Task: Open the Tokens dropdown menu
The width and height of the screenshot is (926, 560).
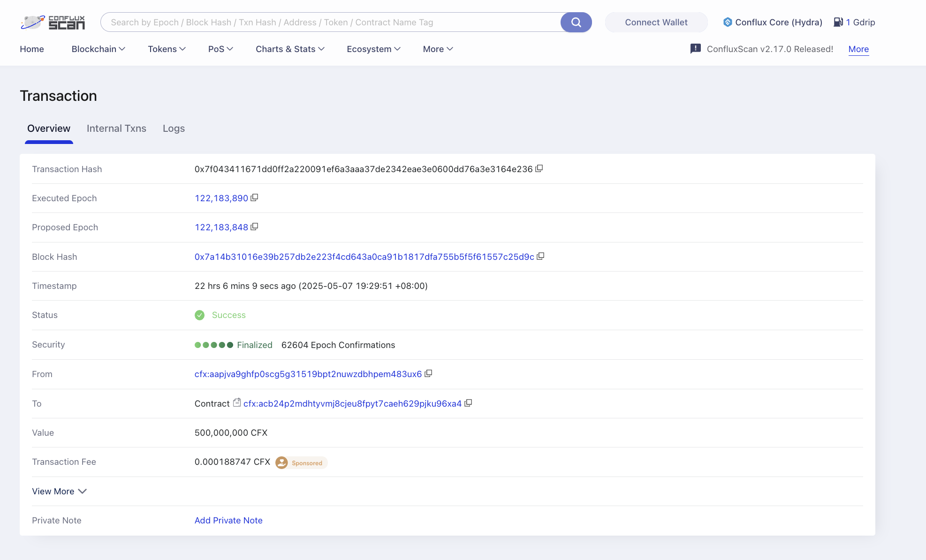Action: click(x=167, y=49)
